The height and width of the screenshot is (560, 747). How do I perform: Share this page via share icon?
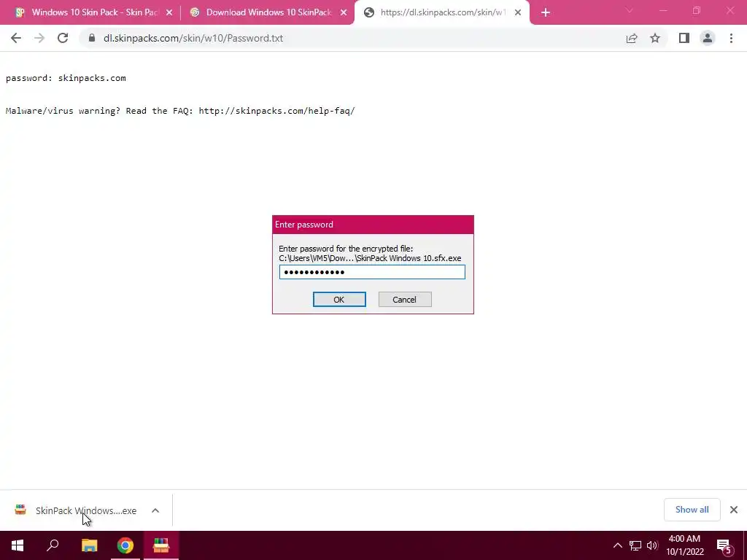(632, 38)
